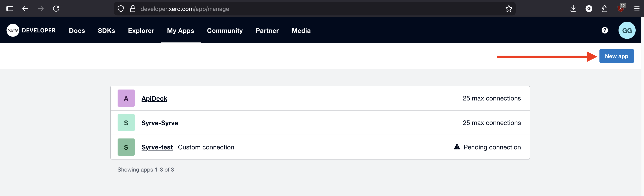Open the extensions puzzle icon
644x196 pixels.
point(605,9)
